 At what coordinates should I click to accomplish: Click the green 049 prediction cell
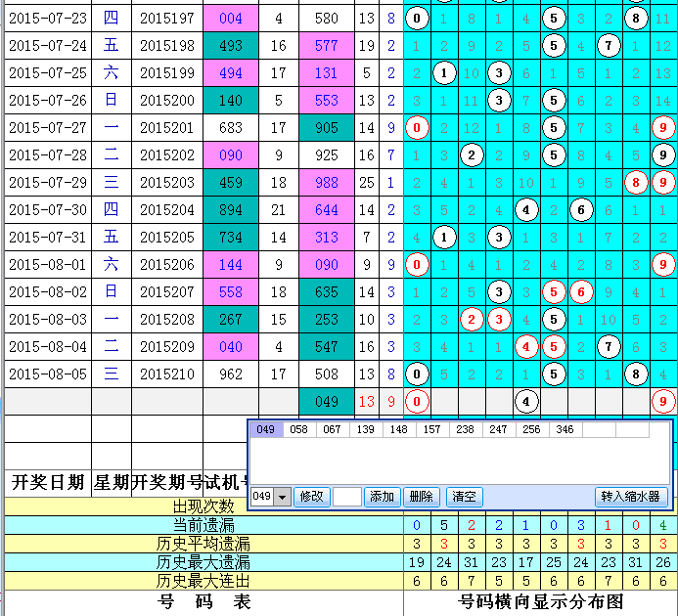pyautogui.click(x=327, y=402)
